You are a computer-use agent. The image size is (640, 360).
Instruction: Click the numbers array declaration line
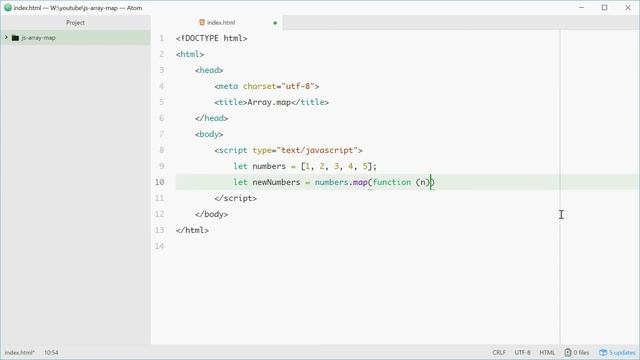(x=305, y=166)
